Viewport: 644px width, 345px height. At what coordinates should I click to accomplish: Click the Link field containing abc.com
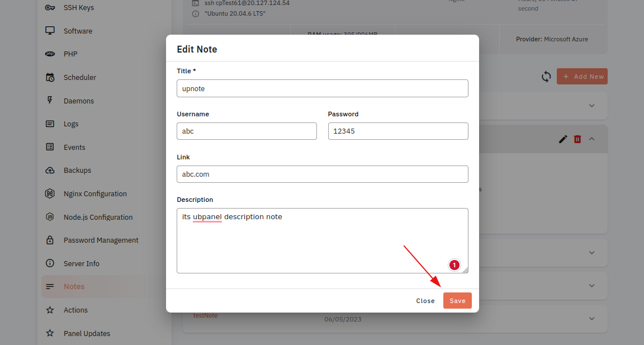click(x=323, y=174)
